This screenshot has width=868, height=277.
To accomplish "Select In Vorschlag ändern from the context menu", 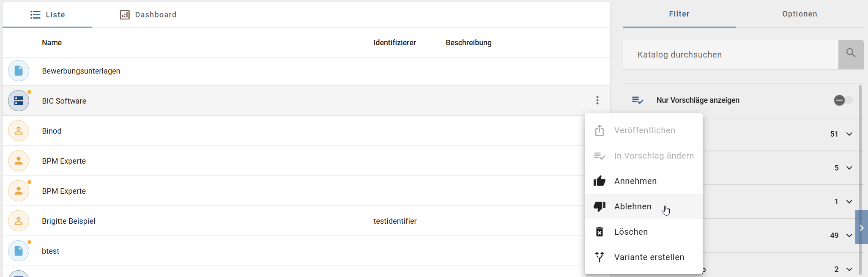I will coord(654,156).
